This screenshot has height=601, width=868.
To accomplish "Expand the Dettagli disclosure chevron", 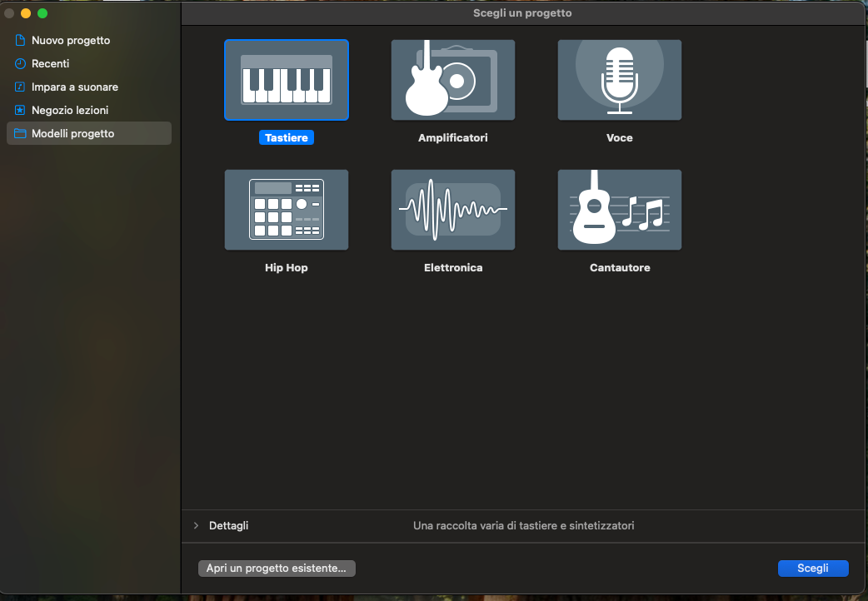I will click(196, 526).
